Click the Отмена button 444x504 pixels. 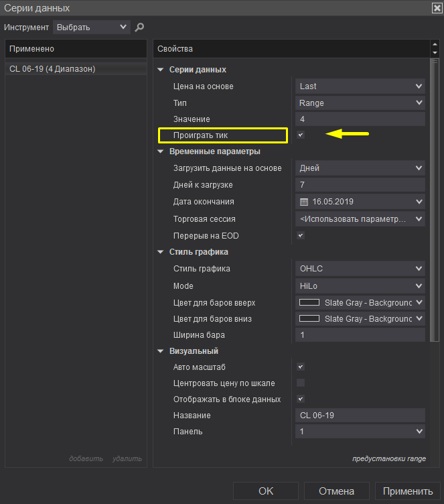pos(336,491)
